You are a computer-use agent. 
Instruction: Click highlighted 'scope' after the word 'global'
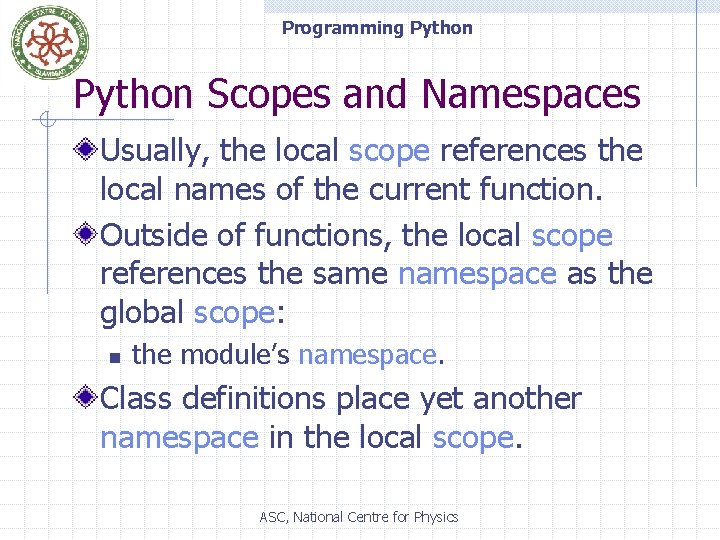[234, 314]
